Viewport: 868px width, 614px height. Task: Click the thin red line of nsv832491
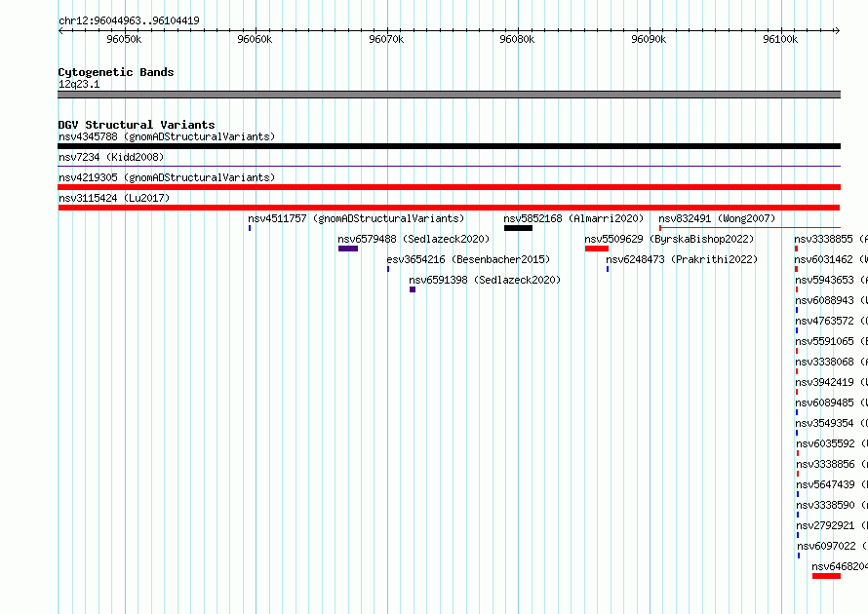pos(750,228)
